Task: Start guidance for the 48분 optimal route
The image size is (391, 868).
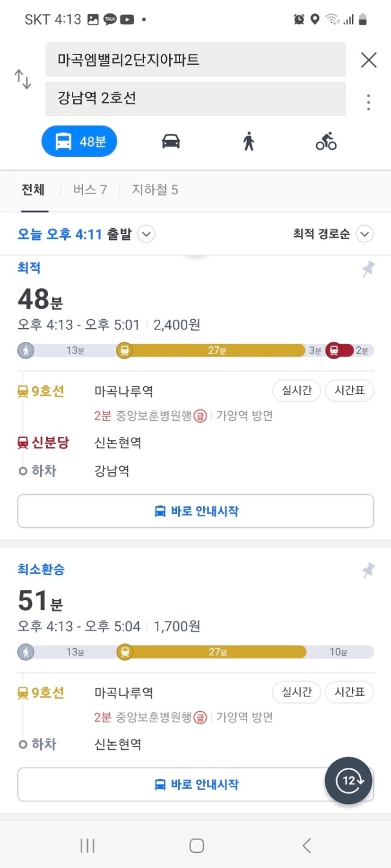Action: point(196,511)
